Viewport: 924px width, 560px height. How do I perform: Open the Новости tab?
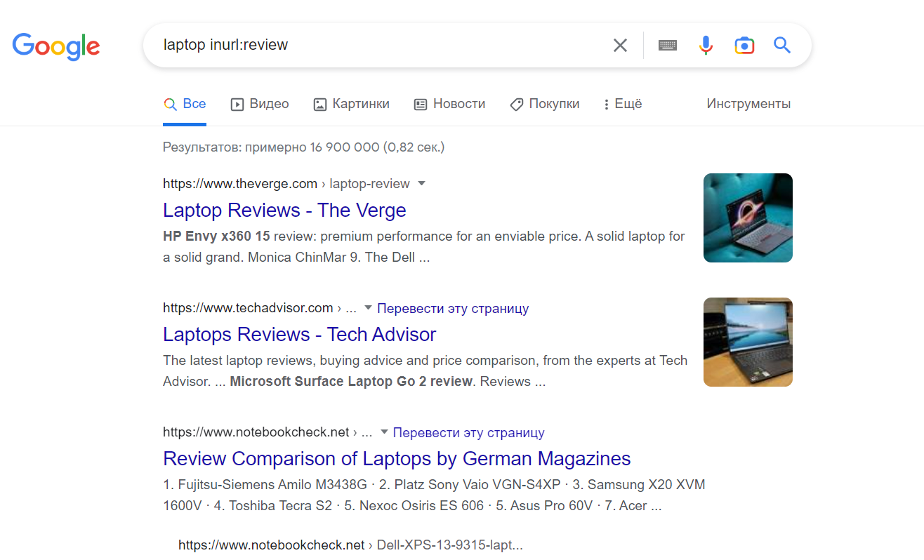(449, 104)
